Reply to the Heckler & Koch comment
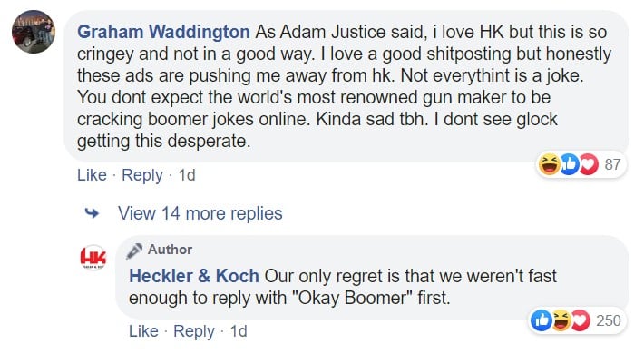 194,331
